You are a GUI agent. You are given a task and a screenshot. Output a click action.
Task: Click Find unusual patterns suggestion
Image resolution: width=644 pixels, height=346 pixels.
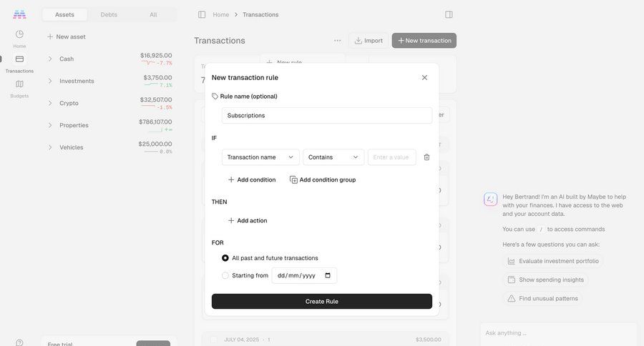[542, 298]
